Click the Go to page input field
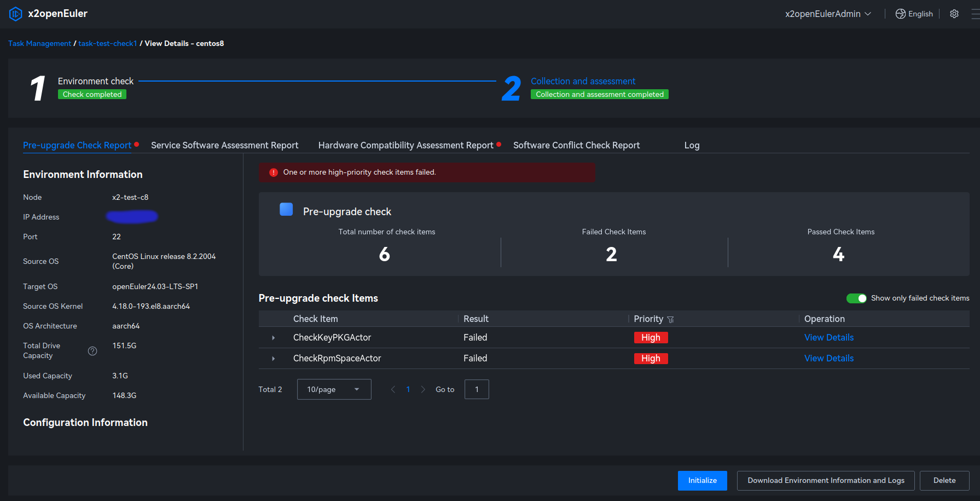The image size is (980, 501). tap(477, 389)
